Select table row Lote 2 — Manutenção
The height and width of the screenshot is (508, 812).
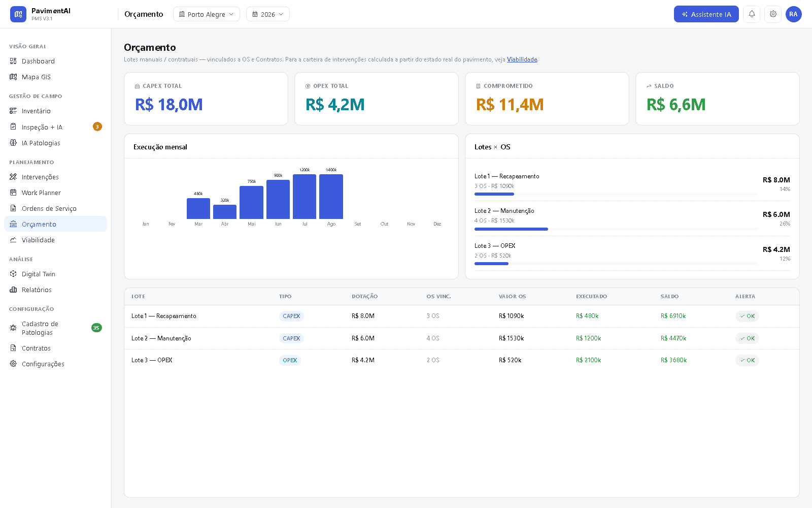tap(462, 338)
